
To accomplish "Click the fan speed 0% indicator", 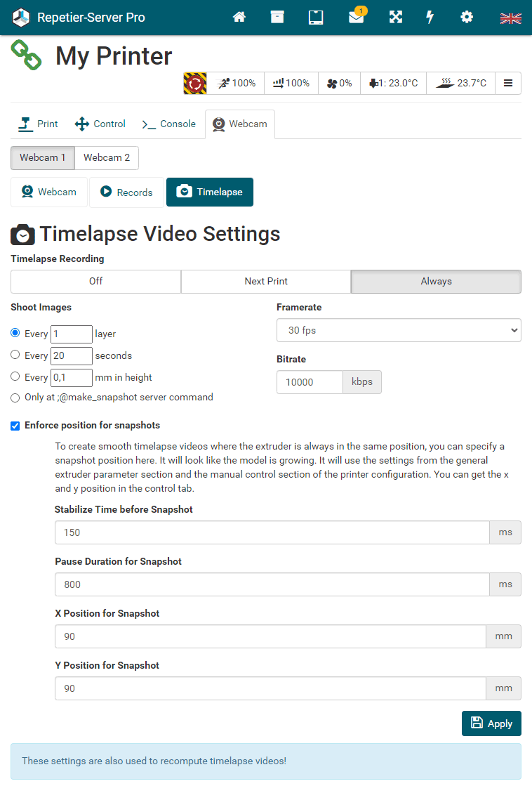I will click(340, 83).
